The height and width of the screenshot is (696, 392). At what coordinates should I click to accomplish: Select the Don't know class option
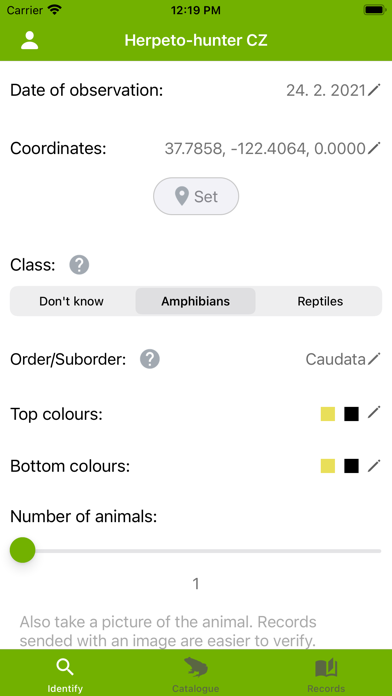point(71,301)
